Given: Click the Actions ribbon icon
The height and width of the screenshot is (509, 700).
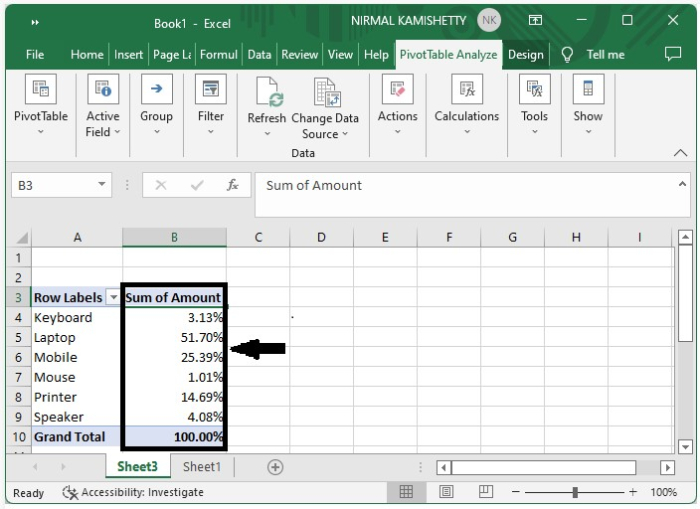Looking at the screenshot, I should [x=397, y=90].
